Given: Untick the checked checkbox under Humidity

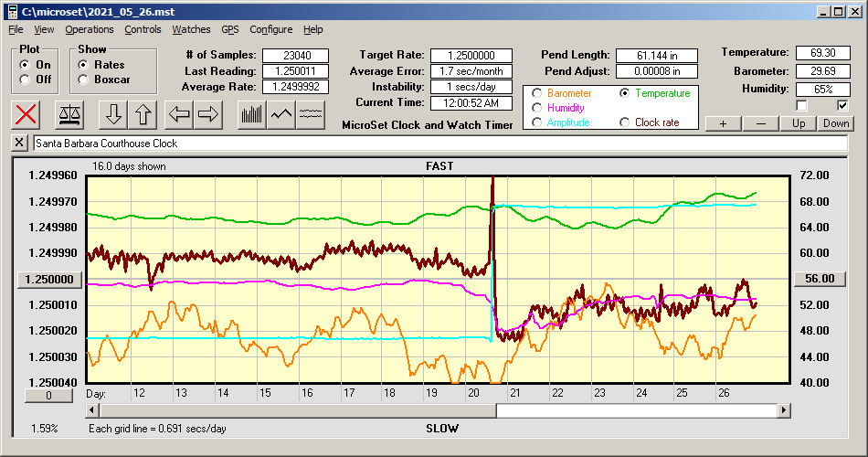Looking at the screenshot, I should pyautogui.click(x=842, y=105).
